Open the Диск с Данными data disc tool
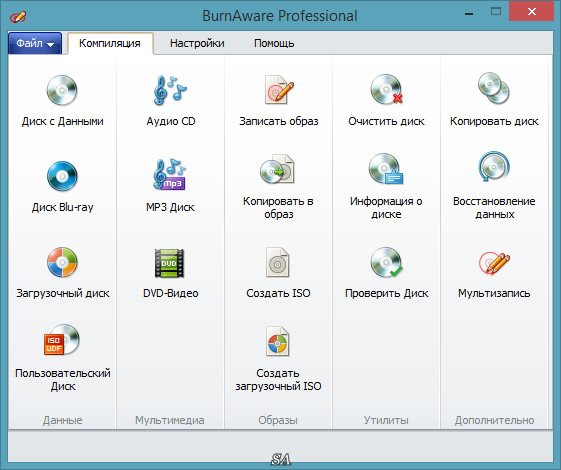Viewport: 561px width, 470px height. (x=62, y=101)
